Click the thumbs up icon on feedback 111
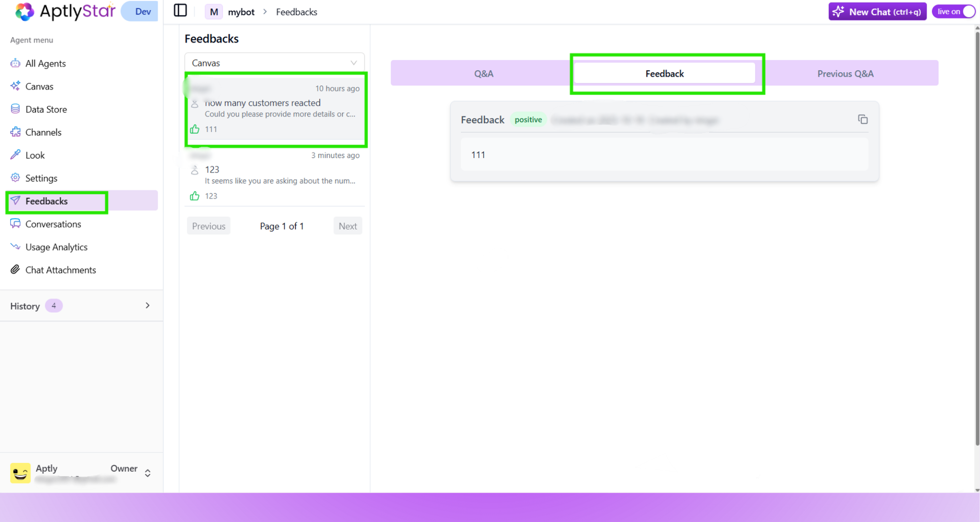 [195, 129]
